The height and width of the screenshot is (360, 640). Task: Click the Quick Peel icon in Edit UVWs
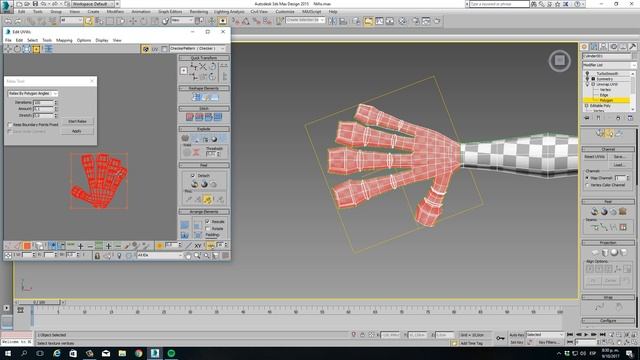pyautogui.click(x=194, y=184)
